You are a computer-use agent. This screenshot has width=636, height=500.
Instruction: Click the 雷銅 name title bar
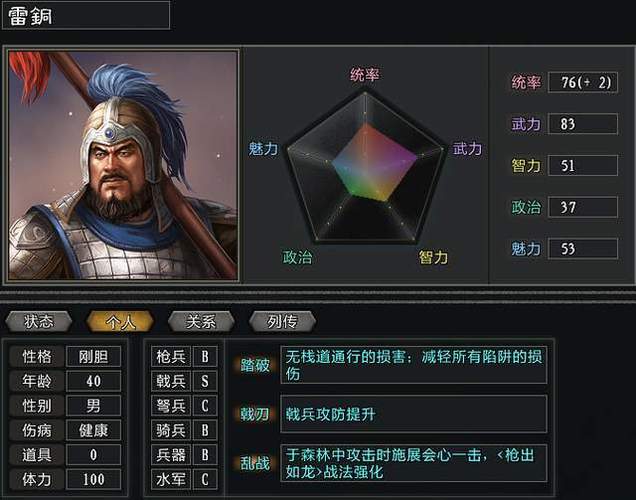(85, 15)
